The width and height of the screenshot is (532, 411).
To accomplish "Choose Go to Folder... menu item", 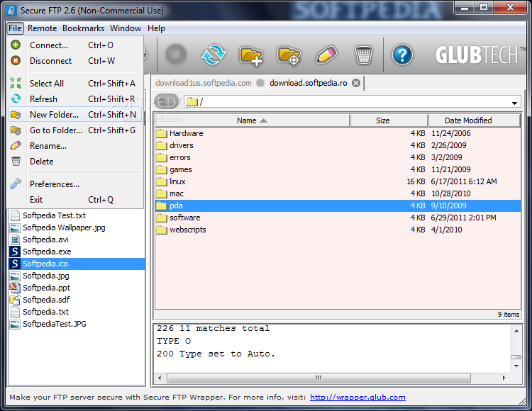I will point(74,130).
